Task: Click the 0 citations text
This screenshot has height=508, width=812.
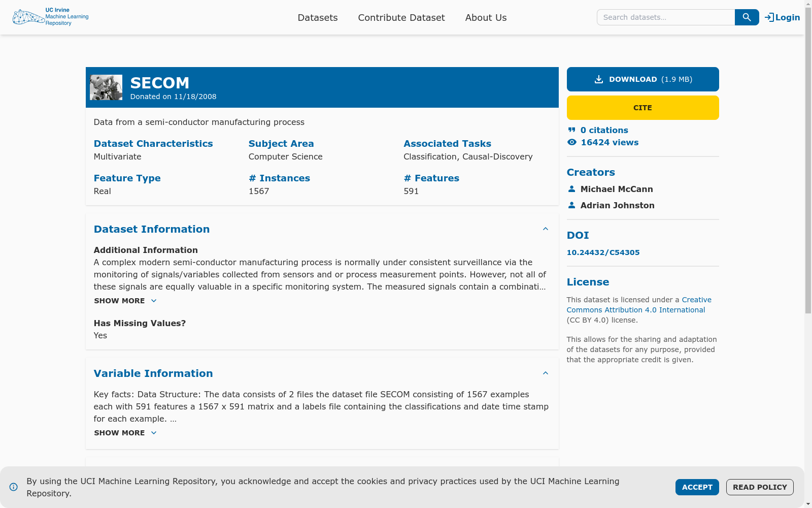Action: (x=604, y=130)
